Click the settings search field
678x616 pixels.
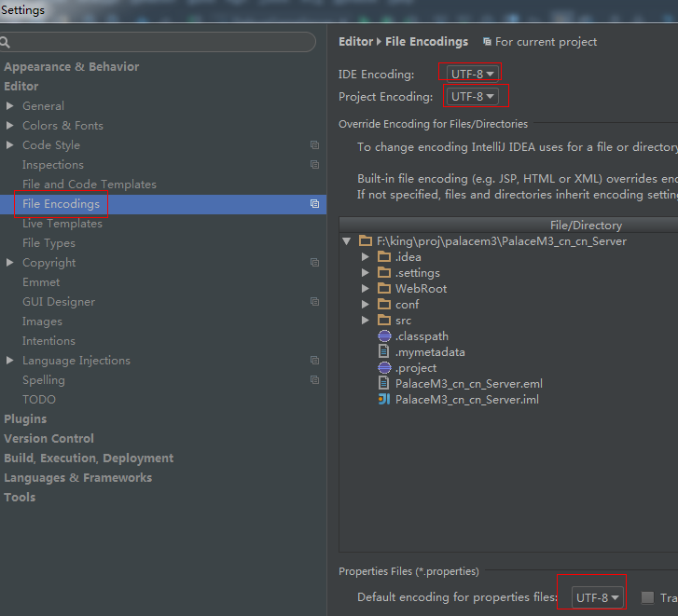tap(158, 42)
